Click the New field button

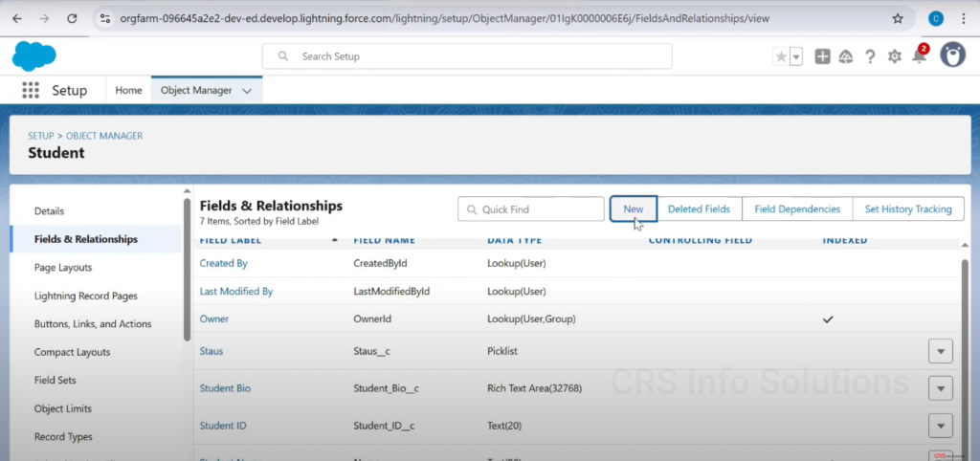click(633, 209)
